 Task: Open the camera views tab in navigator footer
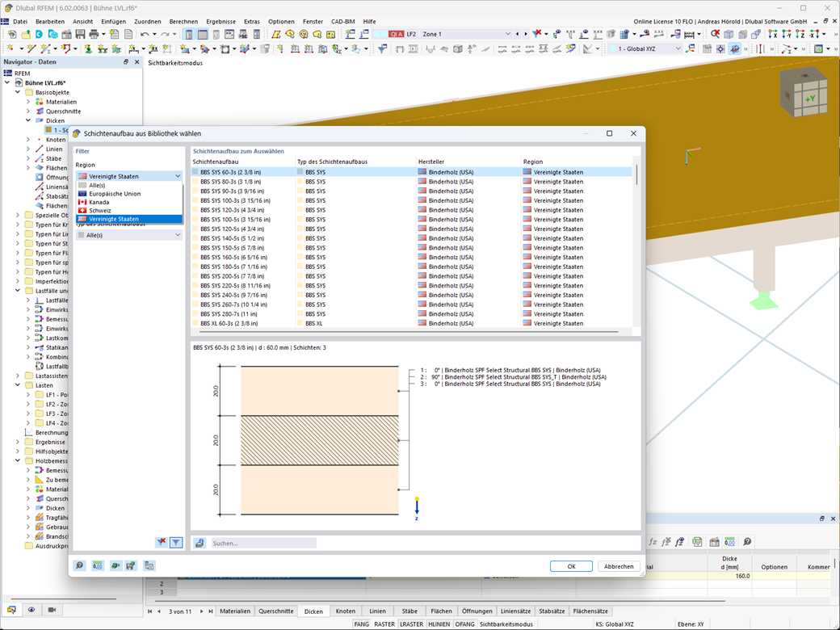coord(52,610)
